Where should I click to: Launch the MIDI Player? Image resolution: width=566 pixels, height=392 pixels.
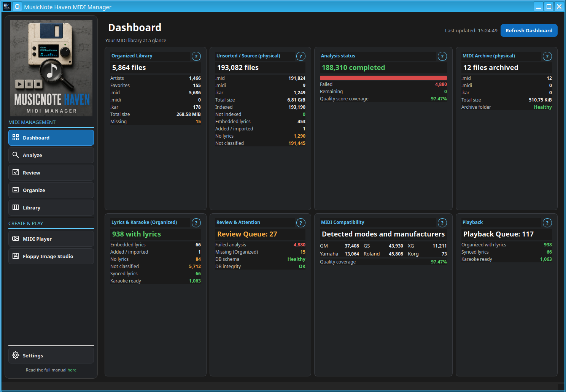51,239
